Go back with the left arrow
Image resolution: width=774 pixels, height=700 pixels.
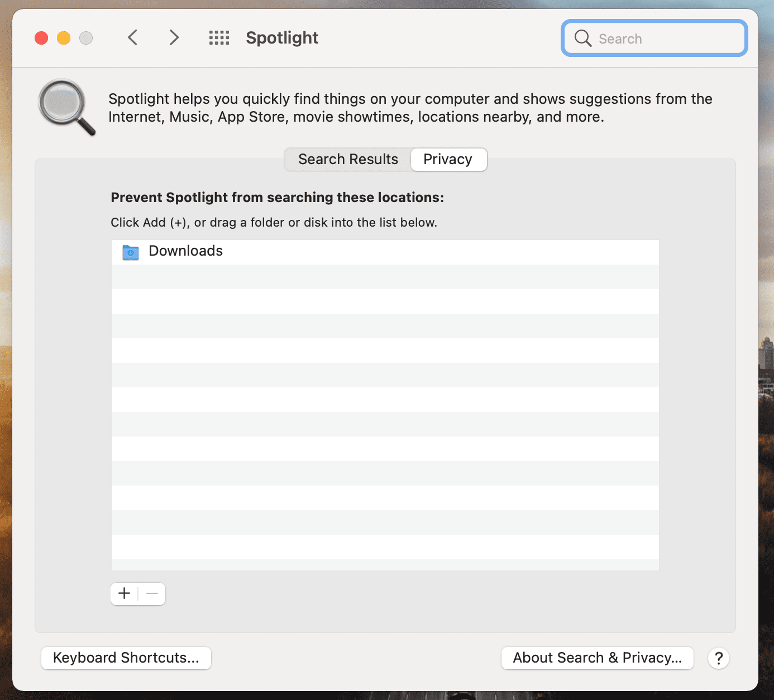pos(132,38)
